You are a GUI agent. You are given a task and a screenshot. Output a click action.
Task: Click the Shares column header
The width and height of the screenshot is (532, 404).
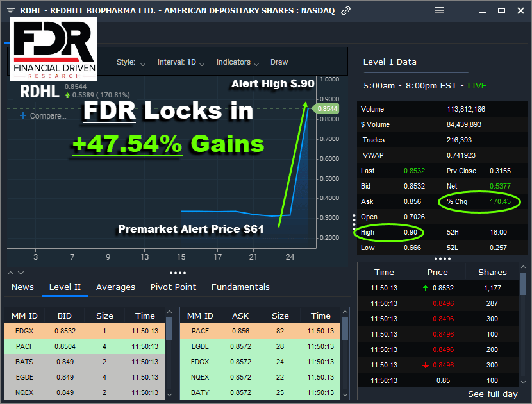(x=492, y=273)
